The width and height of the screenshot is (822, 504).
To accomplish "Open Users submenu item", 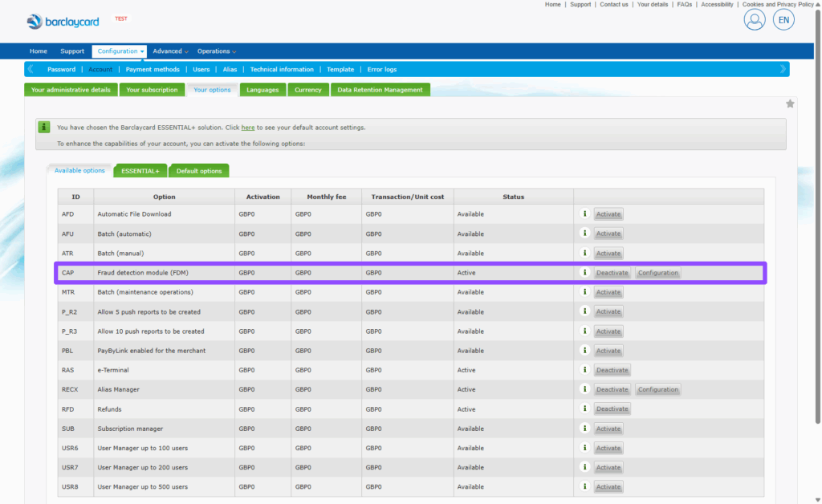I will click(201, 69).
